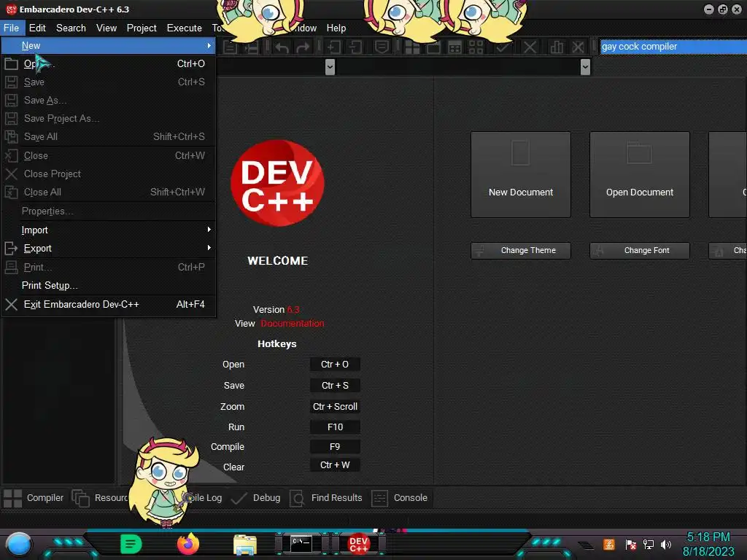Switch to the Find Results tab
This screenshot has height=560, width=747.
point(326,498)
